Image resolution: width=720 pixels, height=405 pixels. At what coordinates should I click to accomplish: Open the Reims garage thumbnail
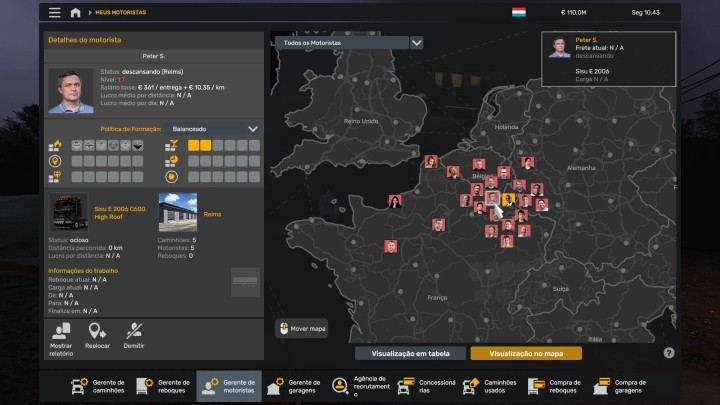pos(178,212)
